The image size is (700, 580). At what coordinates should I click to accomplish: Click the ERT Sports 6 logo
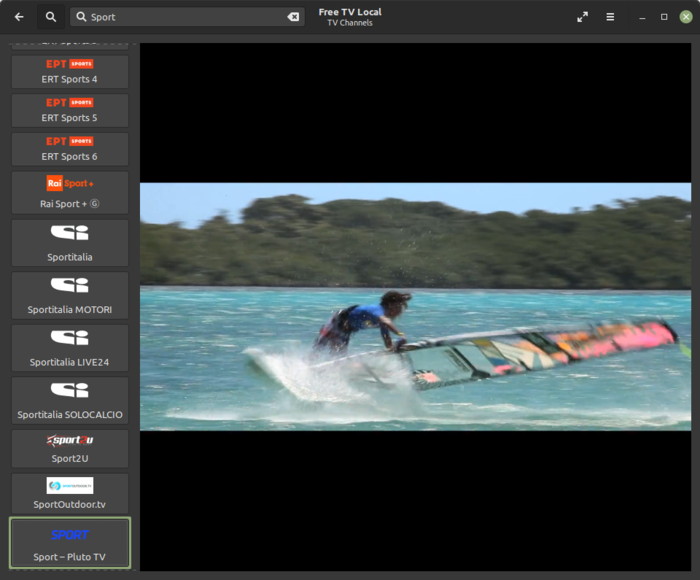(x=70, y=141)
